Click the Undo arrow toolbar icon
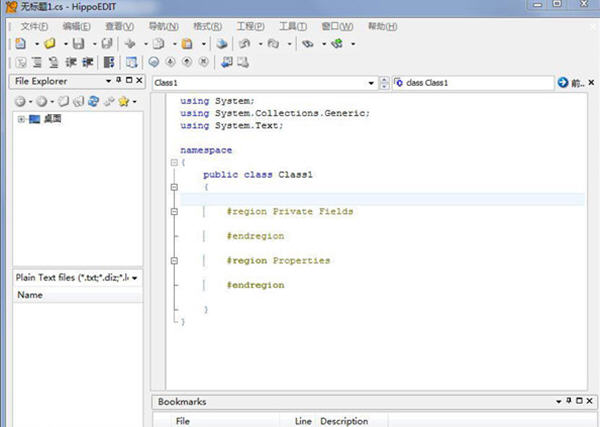The image size is (600, 427). tap(245, 44)
